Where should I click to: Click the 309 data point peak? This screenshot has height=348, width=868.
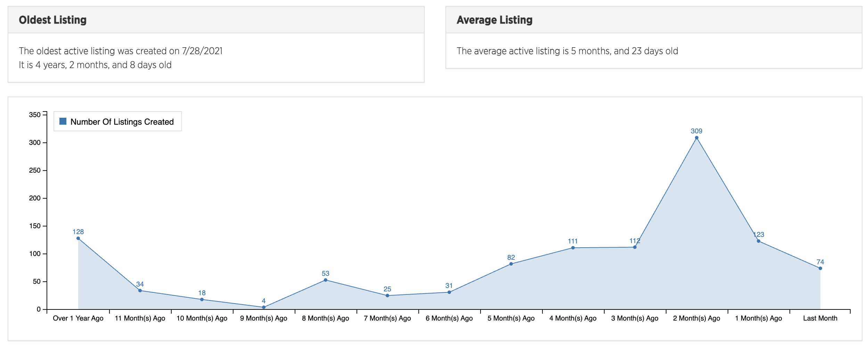pos(696,138)
